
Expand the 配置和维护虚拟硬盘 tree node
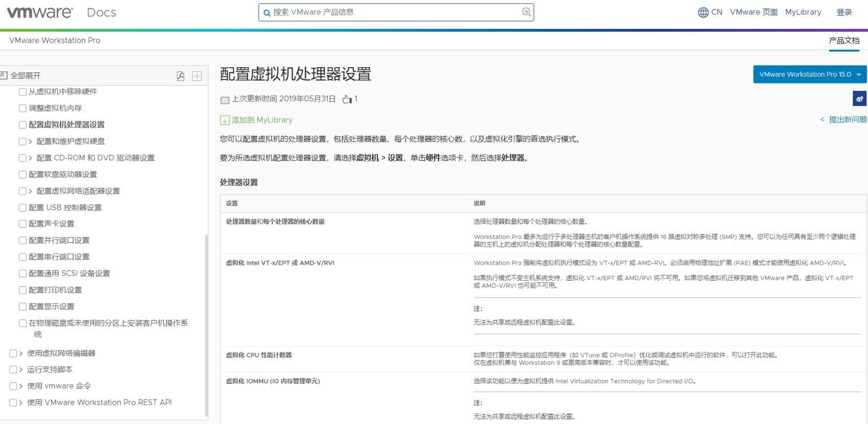[x=31, y=141]
